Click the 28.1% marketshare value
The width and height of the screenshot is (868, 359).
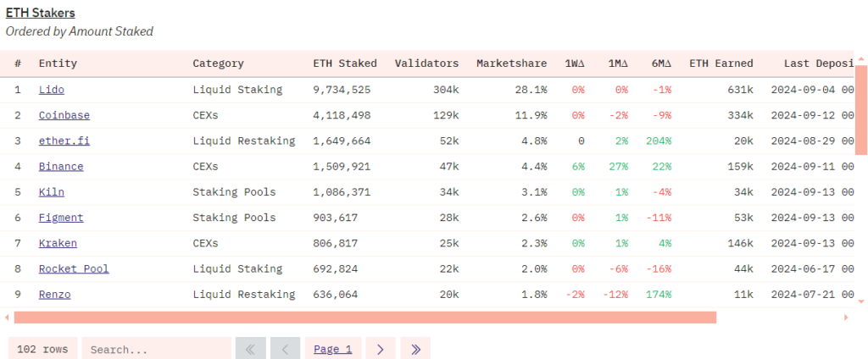tap(531, 90)
